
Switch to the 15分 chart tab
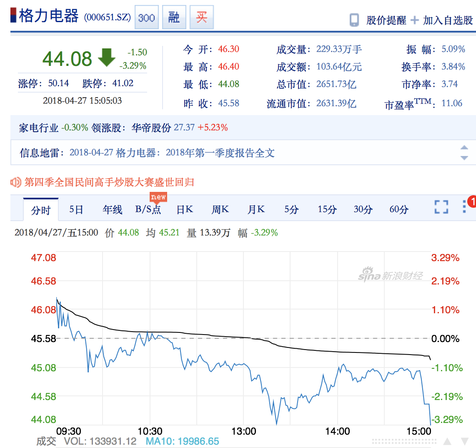tap(327, 209)
